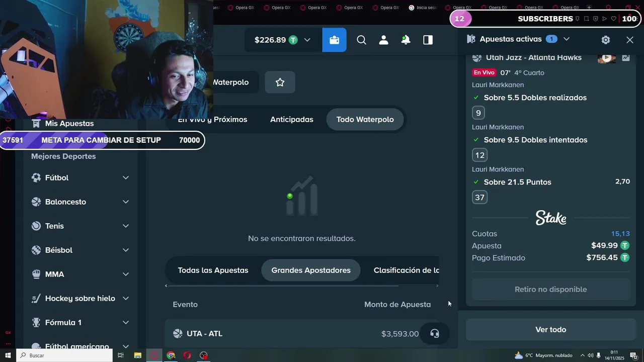644x362 pixels.
Task: Select the Todas las Apuestas tab
Action: [x=213, y=270]
